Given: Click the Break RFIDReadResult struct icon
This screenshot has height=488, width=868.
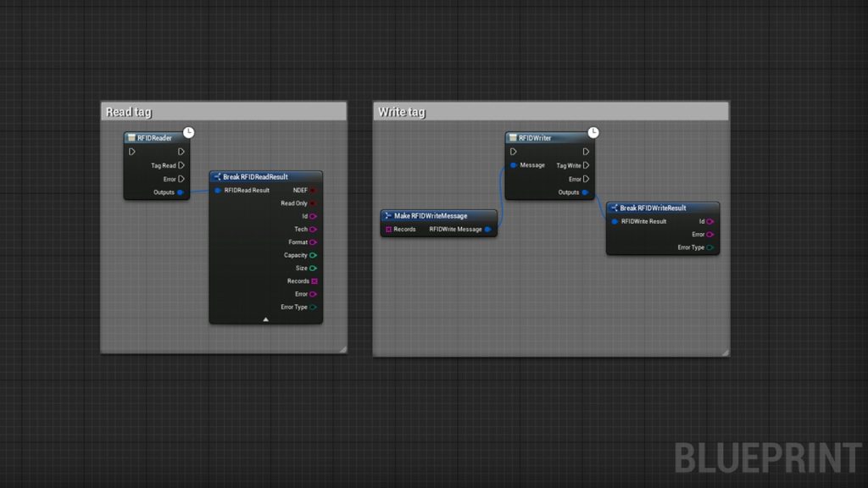Looking at the screenshot, I should point(217,177).
